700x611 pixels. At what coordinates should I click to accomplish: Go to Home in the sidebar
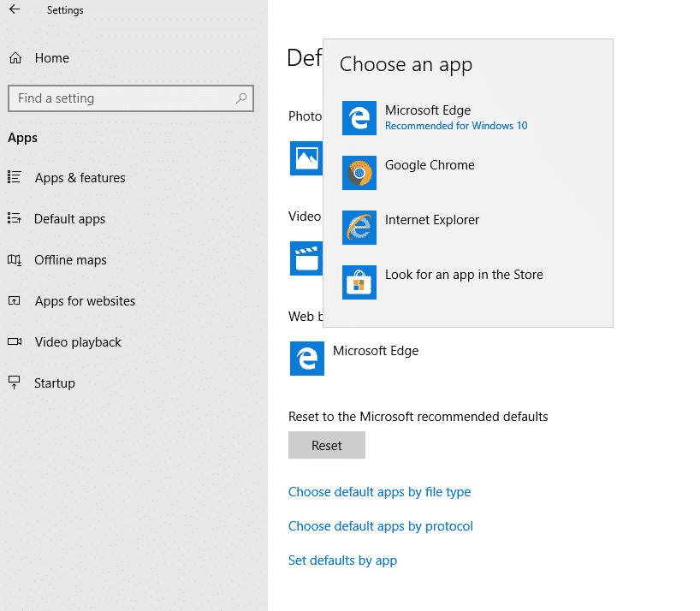[51, 58]
